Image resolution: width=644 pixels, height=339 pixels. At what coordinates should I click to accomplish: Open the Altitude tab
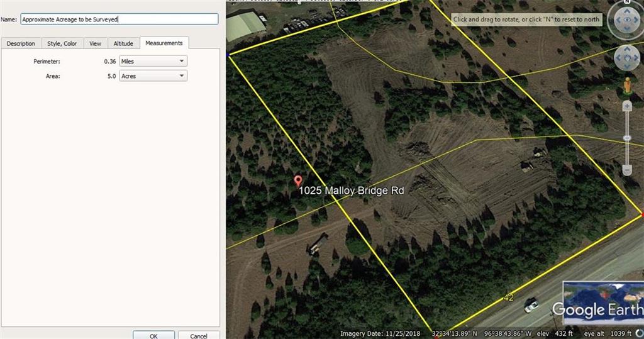pos(123,43)
